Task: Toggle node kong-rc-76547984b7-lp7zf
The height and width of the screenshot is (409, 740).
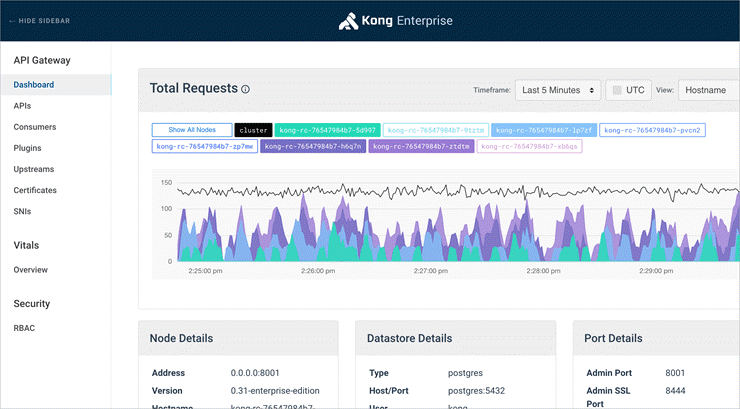Action: 544,130
